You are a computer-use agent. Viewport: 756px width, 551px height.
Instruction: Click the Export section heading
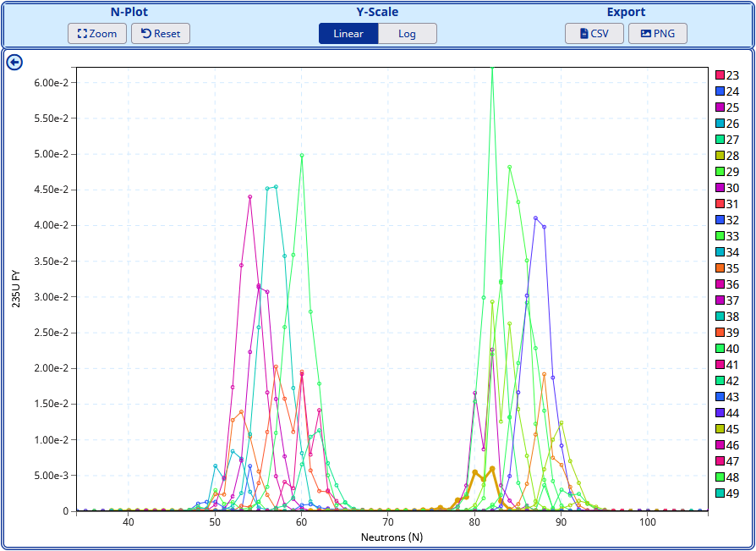[x=626, y=12]
